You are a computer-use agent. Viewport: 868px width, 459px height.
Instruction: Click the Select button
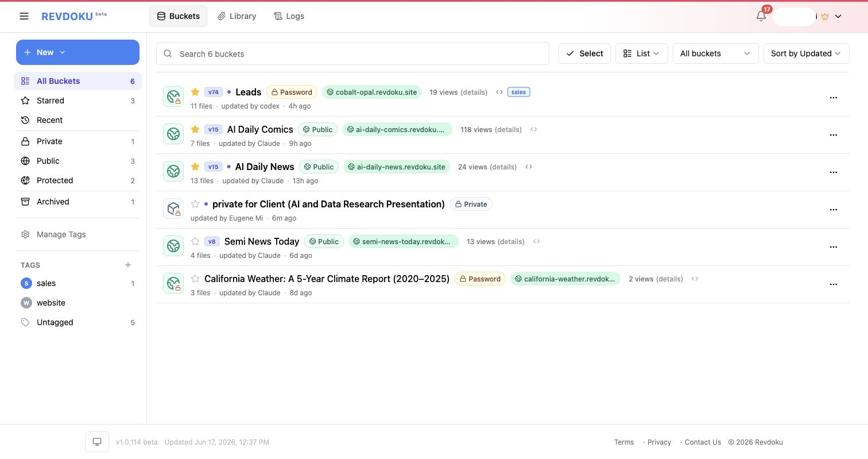click(x=584, y=53)
